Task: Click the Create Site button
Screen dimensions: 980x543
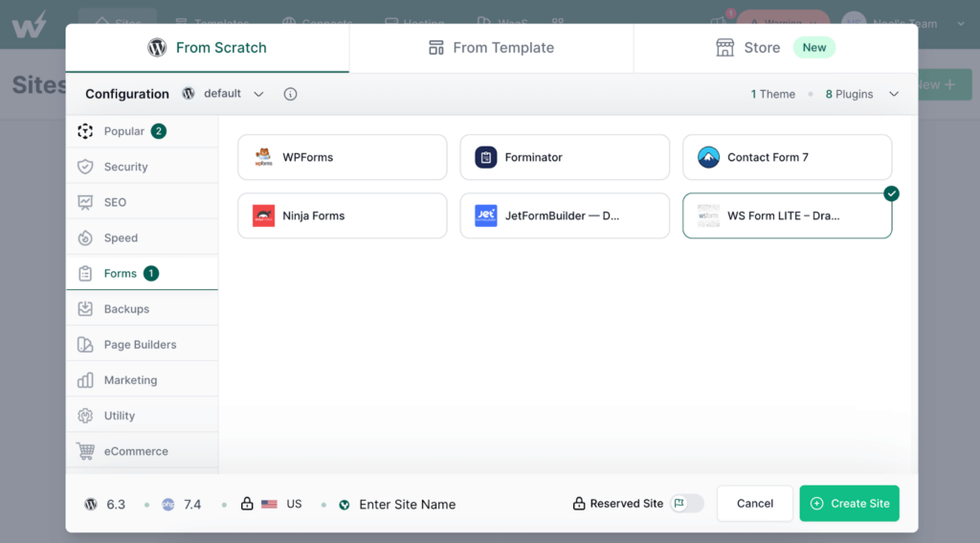Action: (x=850, y=504)
